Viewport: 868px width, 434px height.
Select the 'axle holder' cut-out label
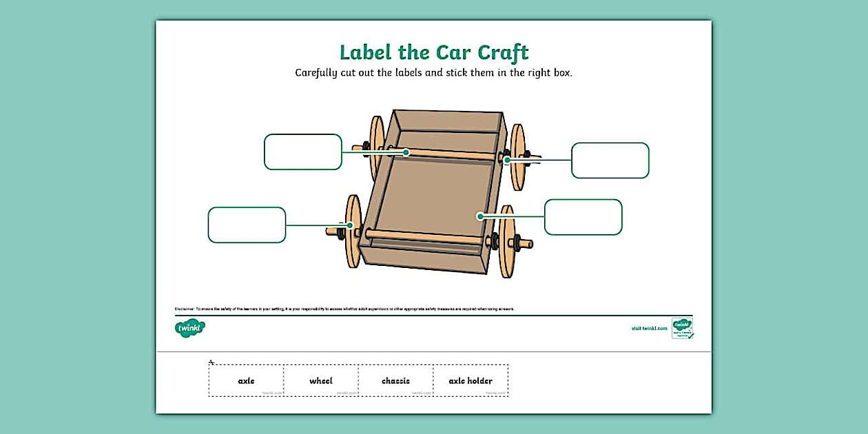click(471, 380)
